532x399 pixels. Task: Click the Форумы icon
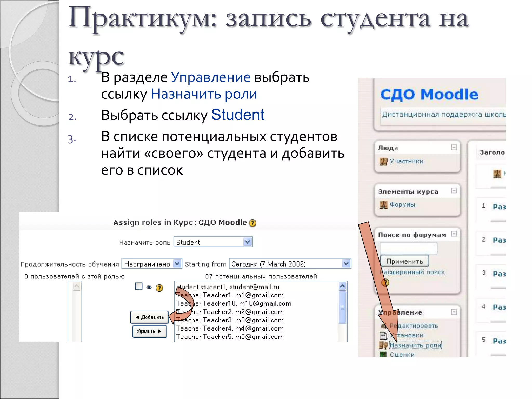[383, 205]
